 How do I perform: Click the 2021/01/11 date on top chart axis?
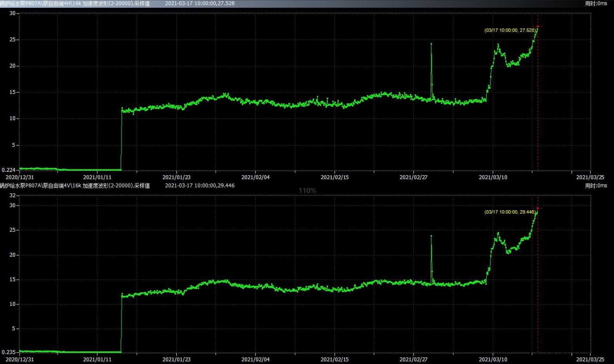tap(97, 177)
